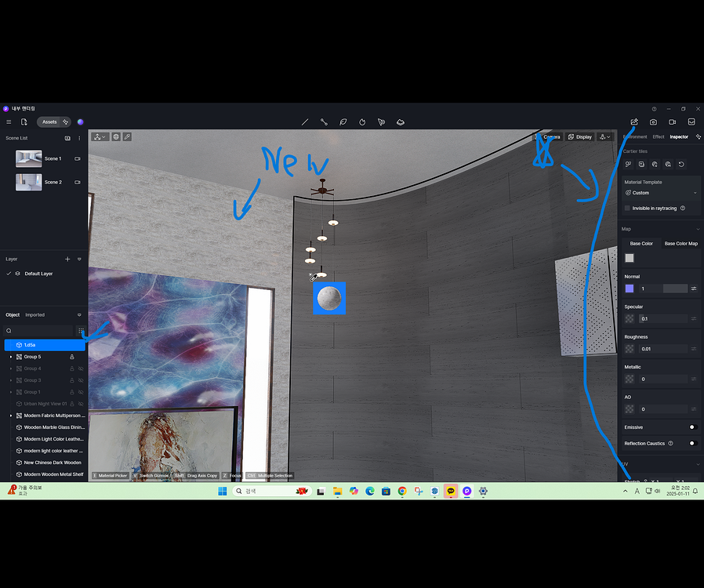Select the Material Picker icon in the Inspector panel

pos(628,164)
